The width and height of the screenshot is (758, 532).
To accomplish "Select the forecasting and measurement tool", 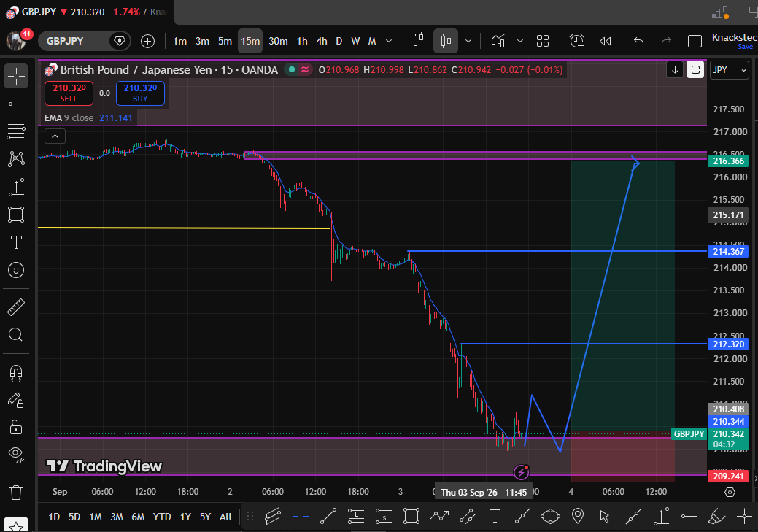I will (16, 187).
